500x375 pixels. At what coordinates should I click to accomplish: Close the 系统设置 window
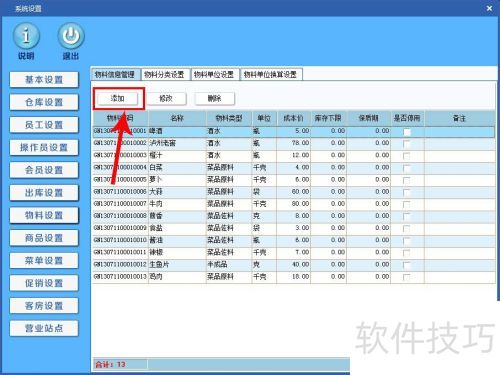[489, 8]
